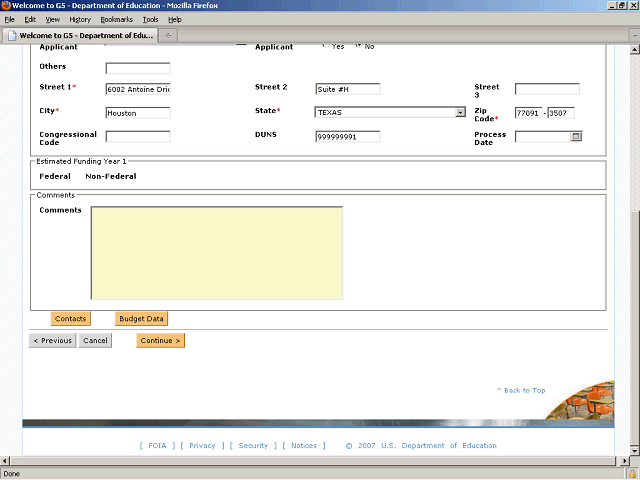Open the Security footer link
The height and width of the screenshot is (480, 640).
253,446
